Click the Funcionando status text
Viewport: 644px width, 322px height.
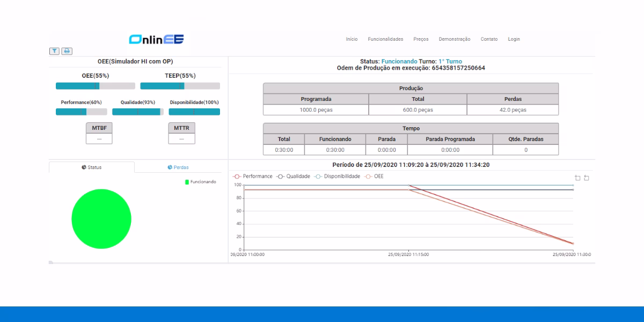point(399,62)
